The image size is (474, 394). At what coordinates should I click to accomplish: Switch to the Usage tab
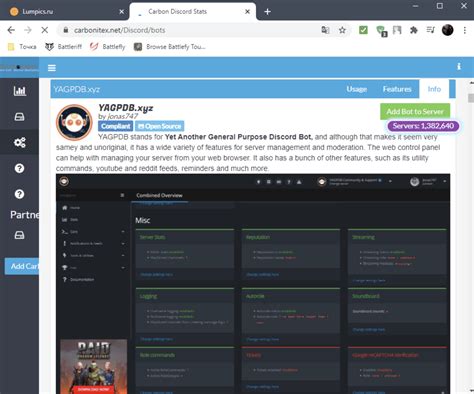click(x=357, y=89)
